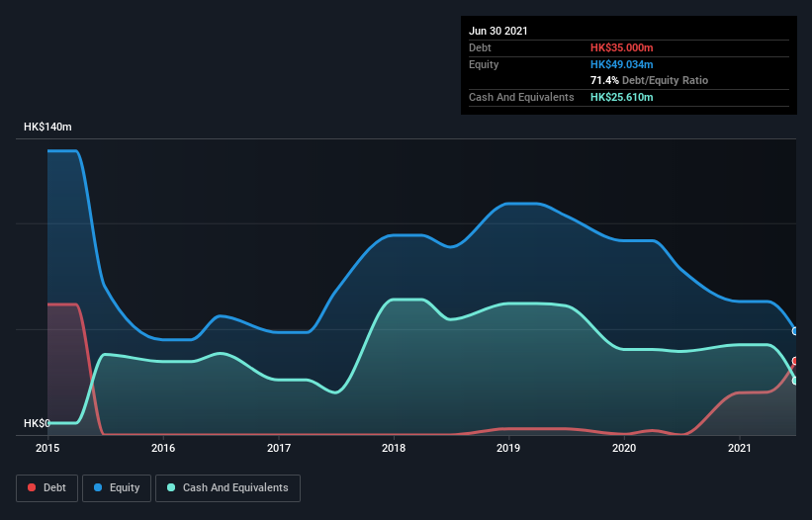812x520 pixels.
Task: Click the blue Equity endpoint marker at Jun 2021
Action: (x=795, y=331)
